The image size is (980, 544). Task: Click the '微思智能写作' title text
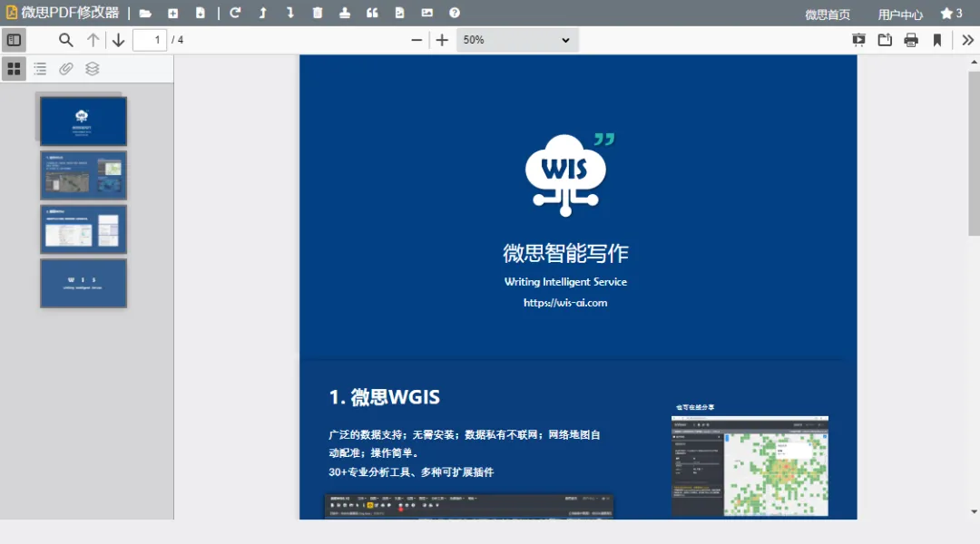coord(565,253)
